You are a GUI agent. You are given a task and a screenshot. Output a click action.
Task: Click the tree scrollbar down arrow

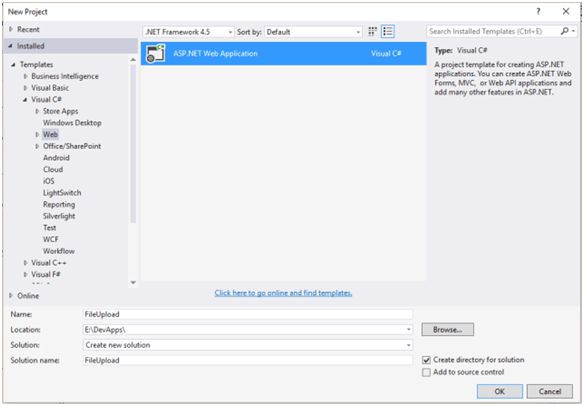click(133, 283)
